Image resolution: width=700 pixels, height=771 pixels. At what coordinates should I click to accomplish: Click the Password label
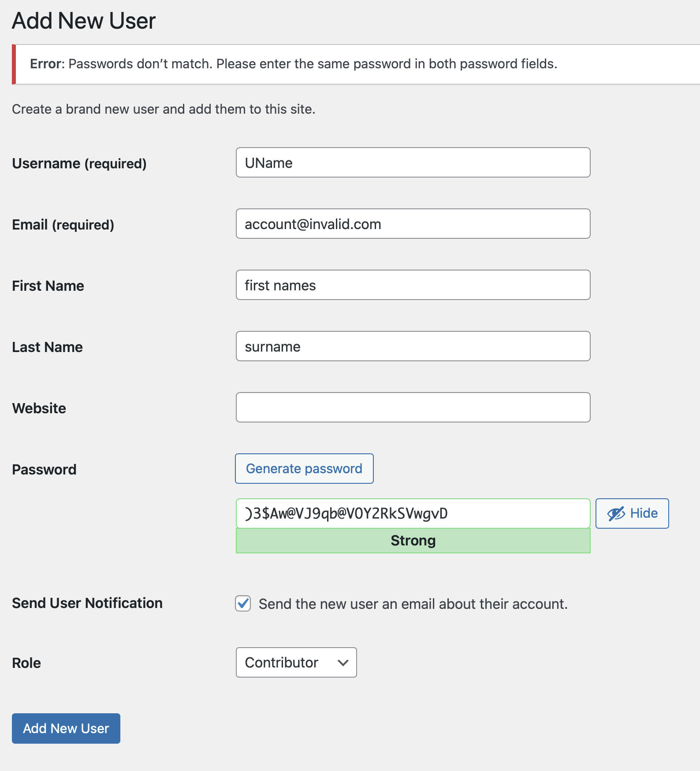44,470
